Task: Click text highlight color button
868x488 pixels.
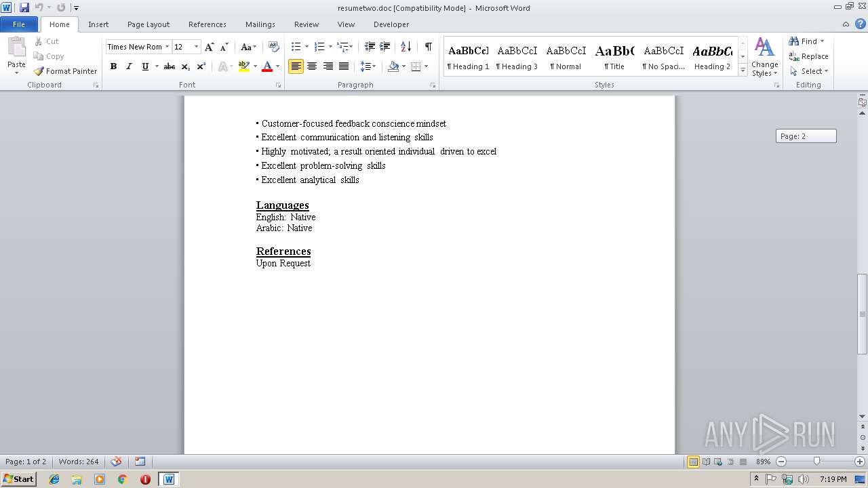Action: pyautogui.click(x=244, y=66)
